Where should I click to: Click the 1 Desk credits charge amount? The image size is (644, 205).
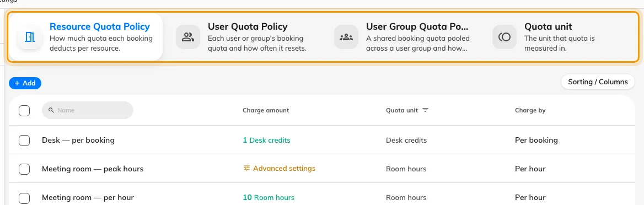coord(266,140)
